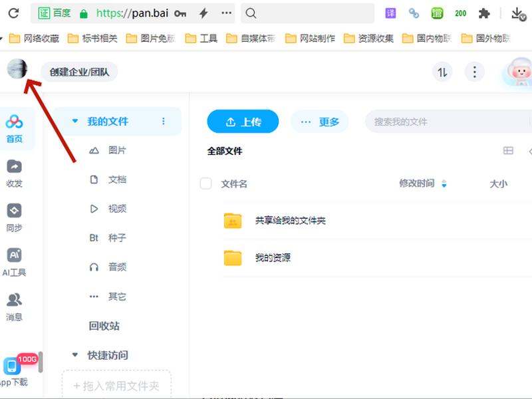
Task: Tick the select-all checkbox beside 文件名
Action: pos(205,184)
